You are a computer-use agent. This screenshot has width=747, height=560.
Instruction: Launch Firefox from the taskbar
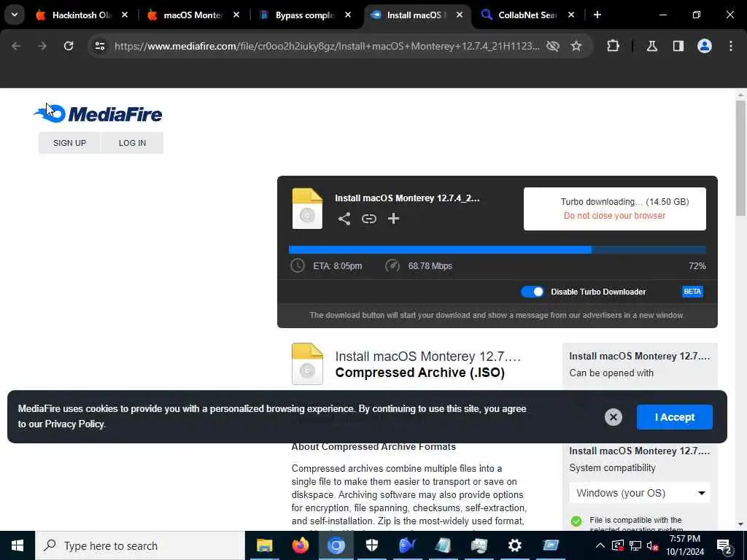tap(300, 545)
